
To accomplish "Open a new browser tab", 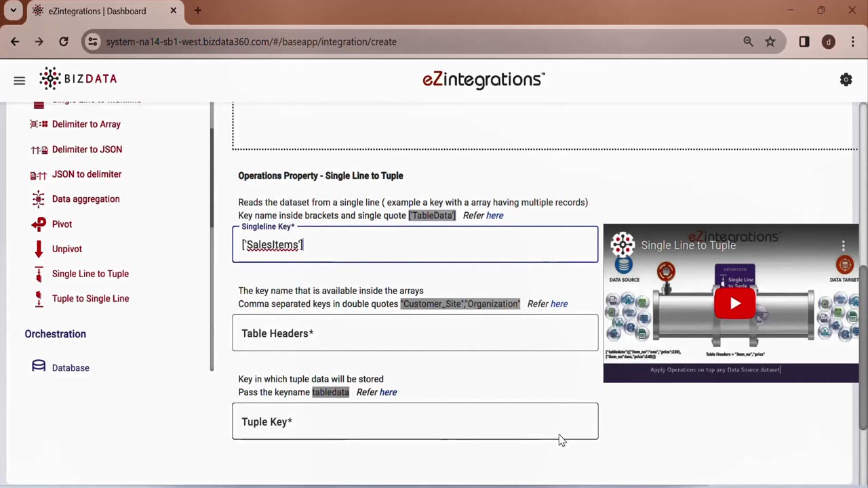I will coord(197,11).
